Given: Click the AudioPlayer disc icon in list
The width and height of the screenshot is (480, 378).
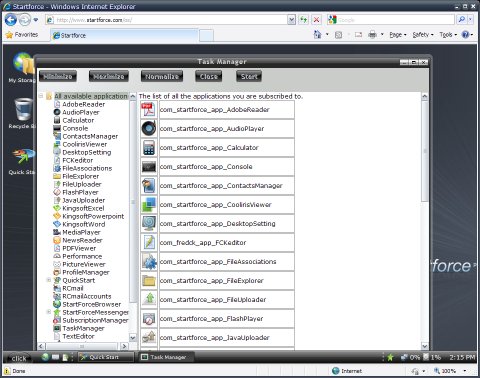Looking at the screenshot, I should 148,129.
